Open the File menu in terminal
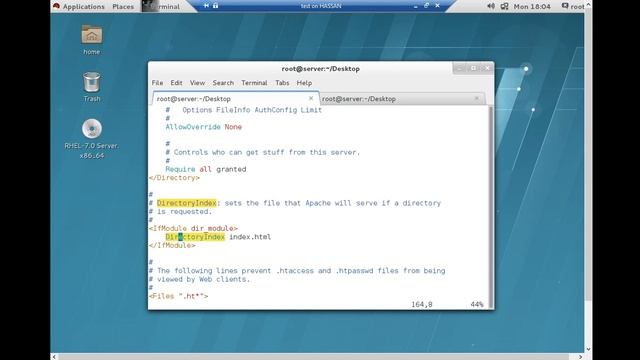The width and height of the screenshot is (640, 360). [x=157, y=83]
